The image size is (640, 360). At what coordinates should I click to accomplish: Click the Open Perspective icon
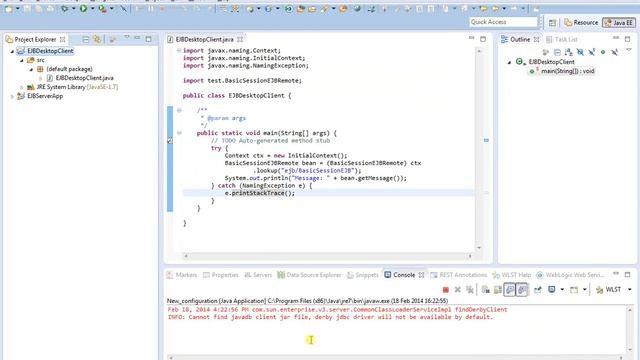[x=552, y=23]
